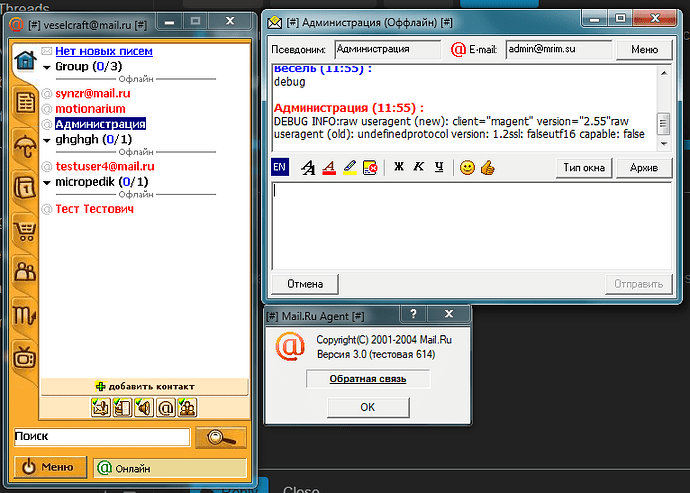Click OK in the Mail.Ru Agent dialog
Viewport: 690px width, 493px height.
(368, 407)
